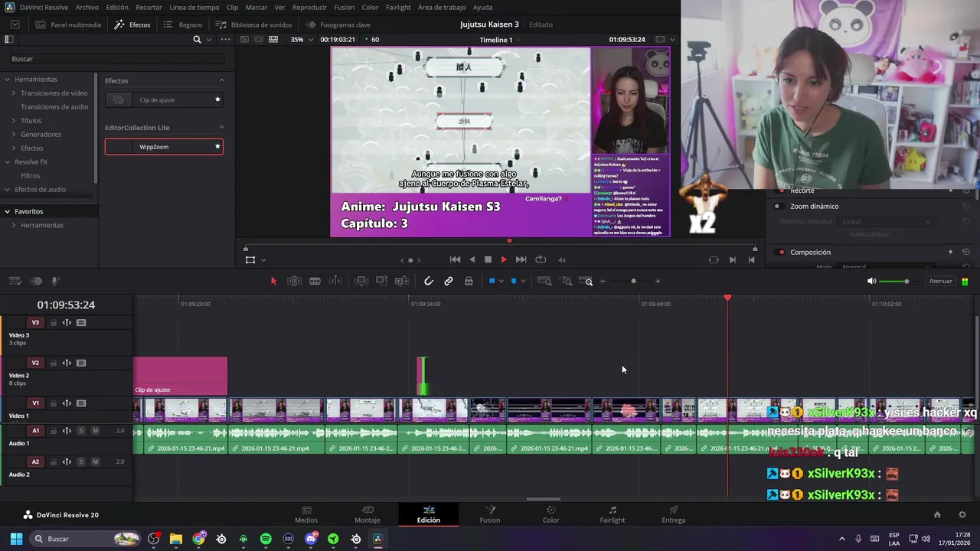Image resolution: width=980 pixels, height=551 pixels.
Task: Click the Atenuar audio button
Action: (x=940, y=281)
